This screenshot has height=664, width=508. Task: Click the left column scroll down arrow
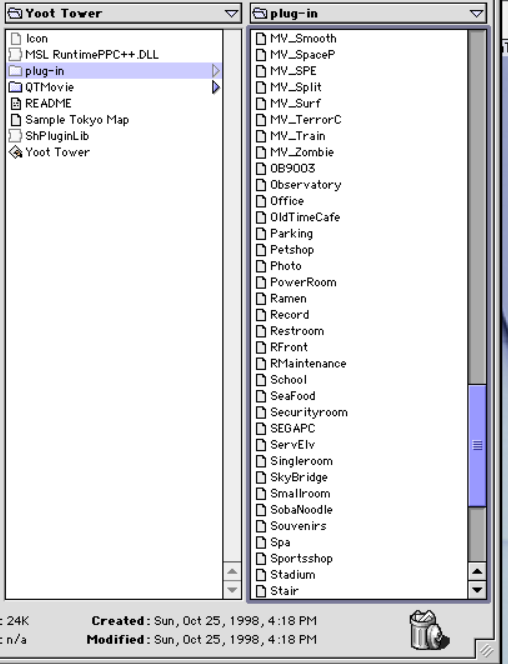232,589
